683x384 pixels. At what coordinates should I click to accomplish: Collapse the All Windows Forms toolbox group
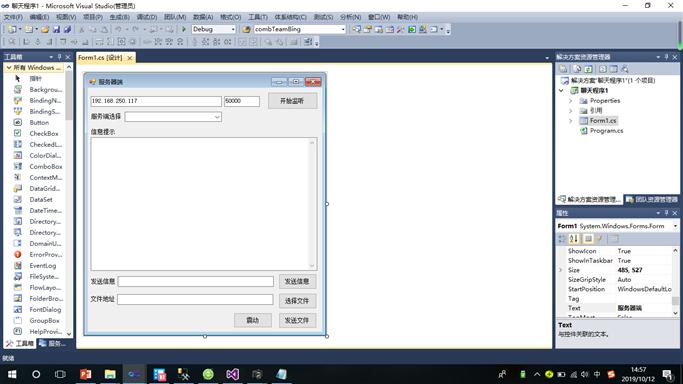click(9, 67)
